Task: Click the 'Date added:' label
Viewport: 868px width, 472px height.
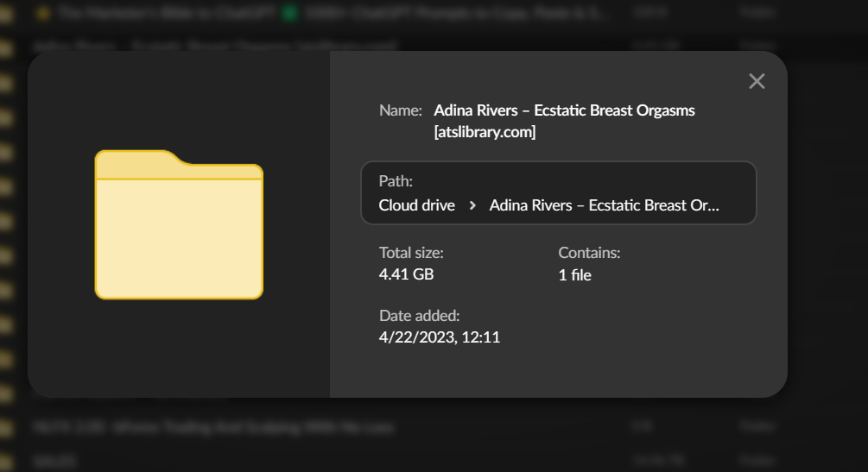Action: click(x=419, y=315)
